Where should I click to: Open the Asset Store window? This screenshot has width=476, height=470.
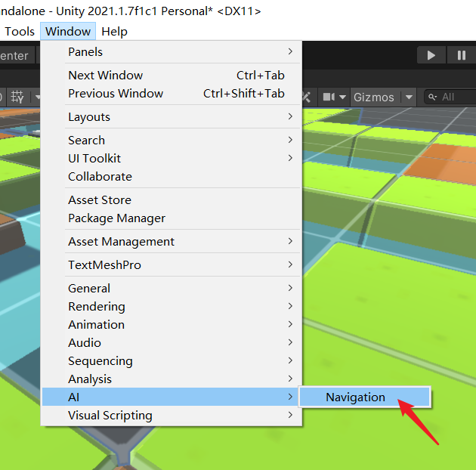point(172,200)
